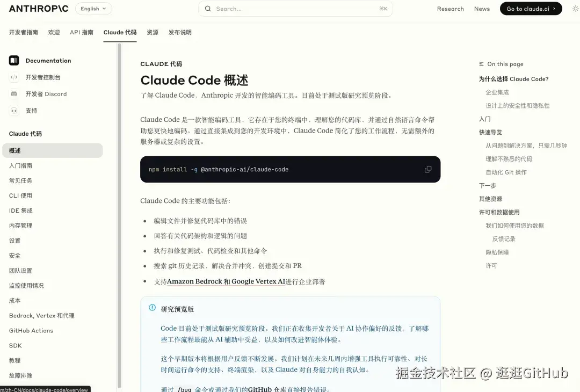Screen dimensions: 580x392
Task: Jump to 快速导览 section
Action: coord(490,133)
